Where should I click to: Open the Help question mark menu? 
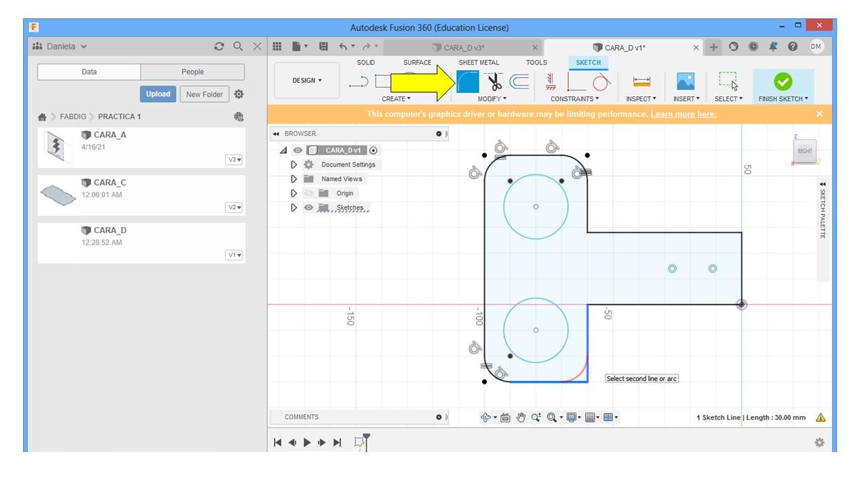[x=793, y=47]
